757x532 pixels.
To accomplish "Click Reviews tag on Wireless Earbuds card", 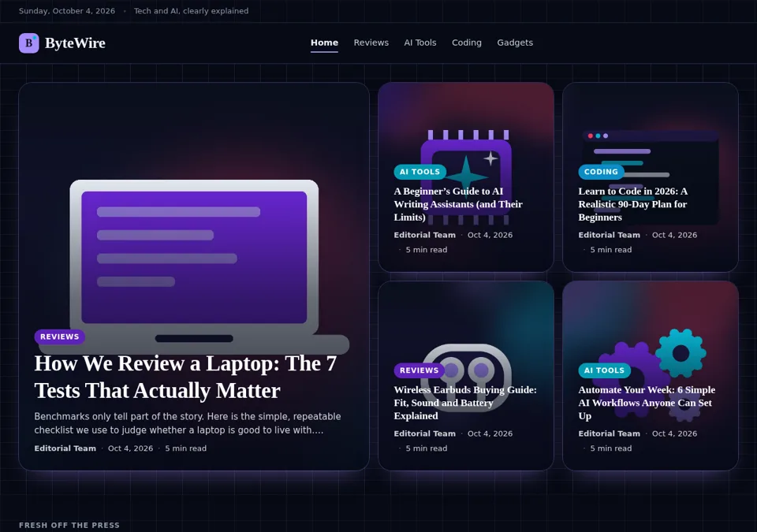I will 419,370.
